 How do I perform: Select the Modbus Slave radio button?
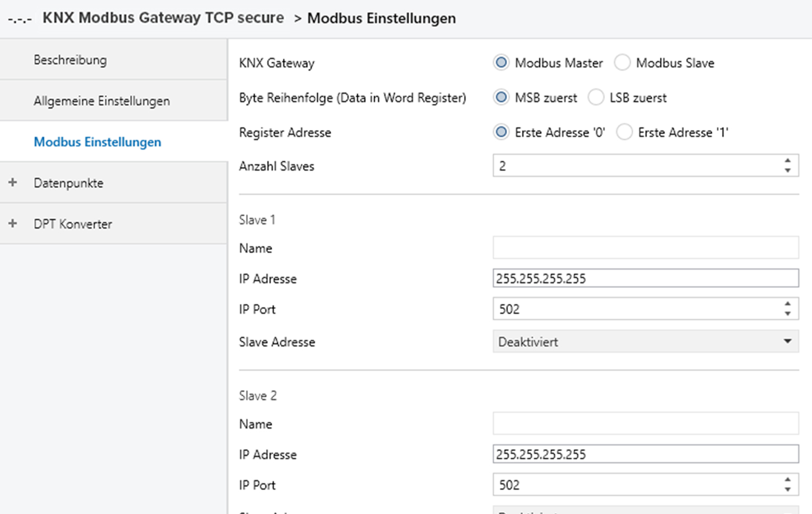point(622,63)
